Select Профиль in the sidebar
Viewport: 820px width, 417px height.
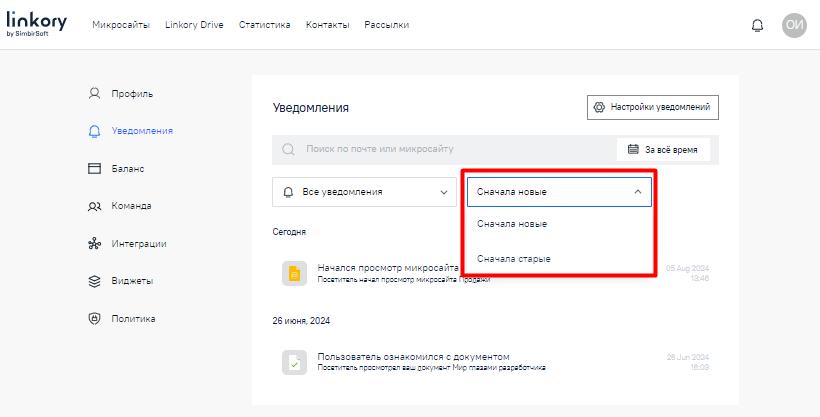[x=132, y=94]
